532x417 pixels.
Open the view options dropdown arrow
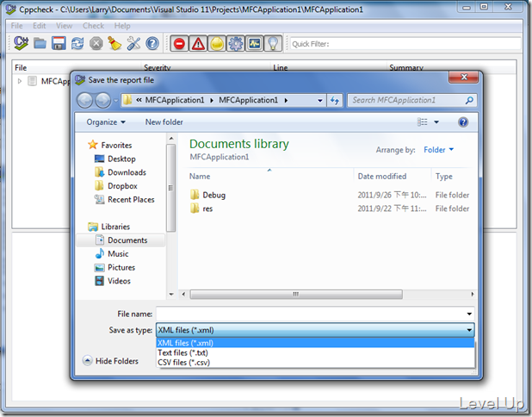[436, 122]
